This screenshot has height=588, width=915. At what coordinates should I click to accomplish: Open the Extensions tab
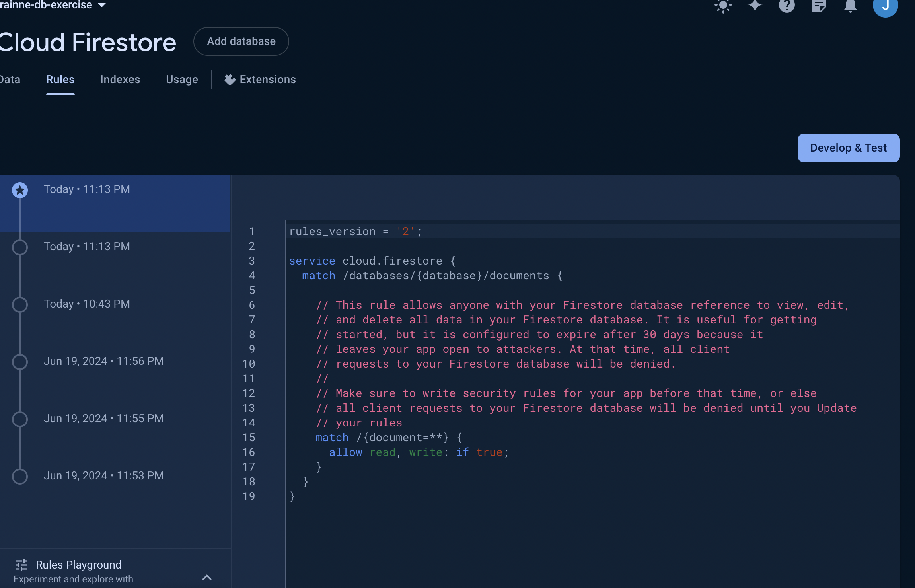coord(260,80)
